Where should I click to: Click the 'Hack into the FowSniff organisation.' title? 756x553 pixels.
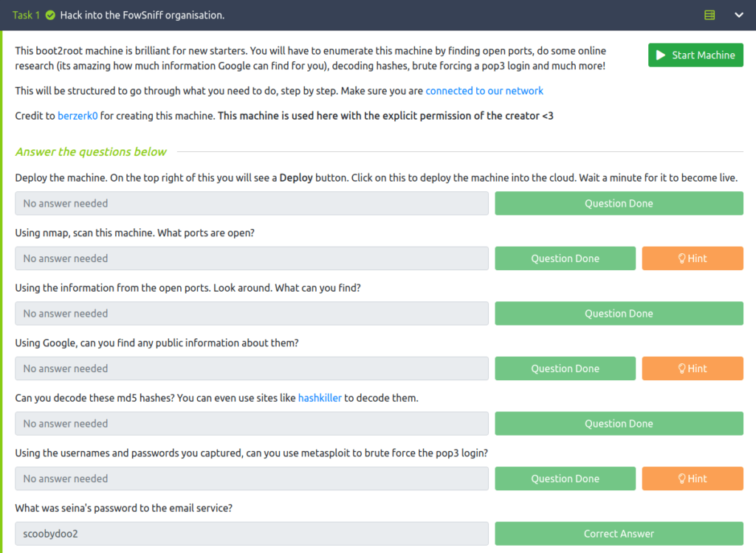pos(142,16)
